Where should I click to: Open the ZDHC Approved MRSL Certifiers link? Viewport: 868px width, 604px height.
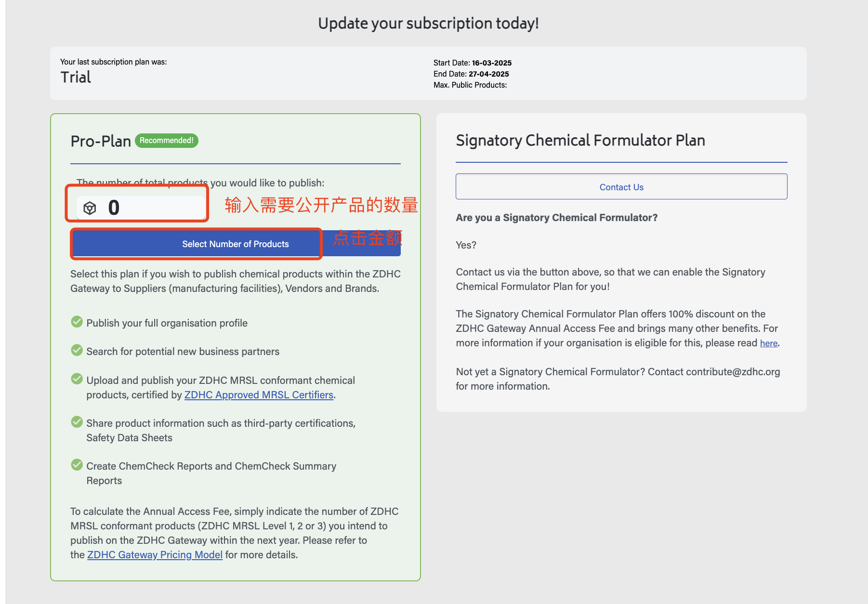(259, 395)
